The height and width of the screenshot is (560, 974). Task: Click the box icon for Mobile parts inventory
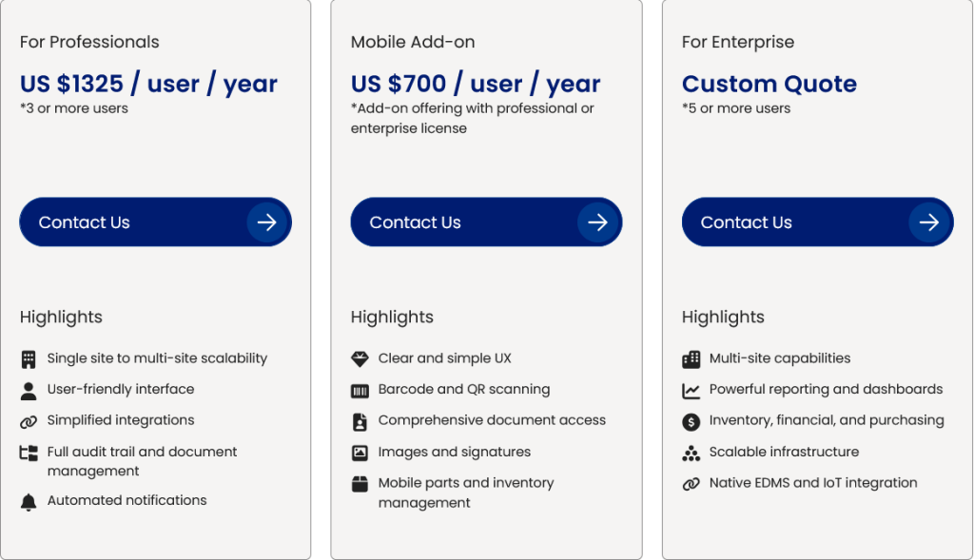[x=360, y=484]
